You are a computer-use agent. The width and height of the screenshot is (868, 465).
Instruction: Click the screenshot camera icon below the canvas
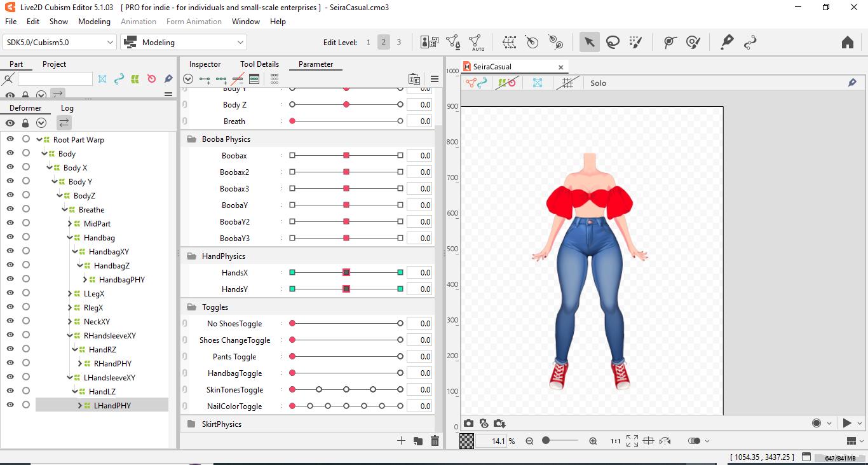(468, 423)
